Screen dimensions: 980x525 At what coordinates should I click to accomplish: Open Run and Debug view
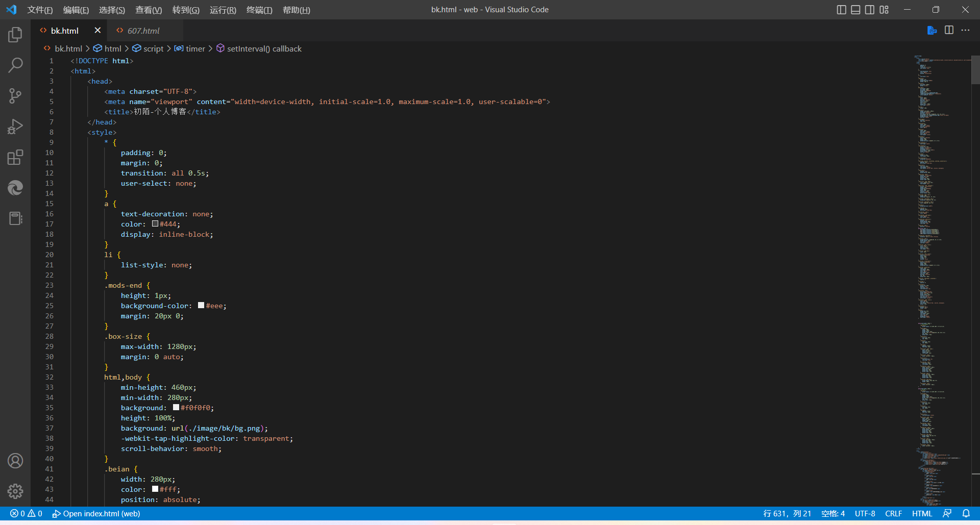coord(15,127)
